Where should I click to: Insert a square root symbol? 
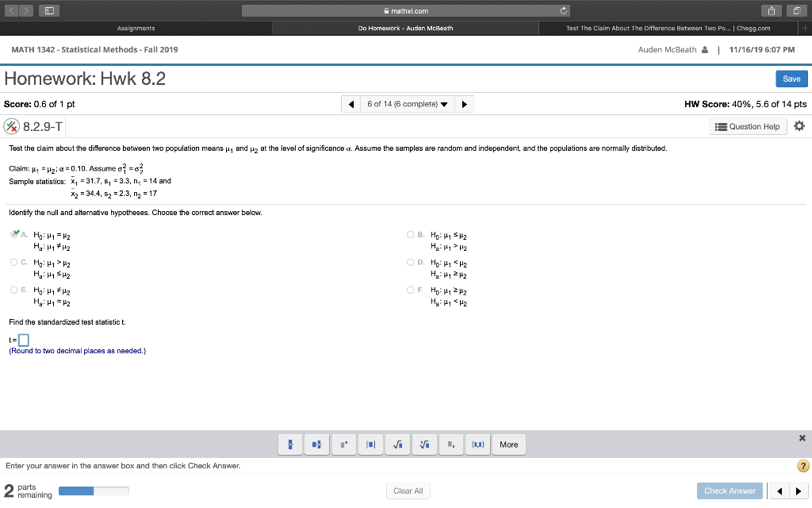click(397, 444)
